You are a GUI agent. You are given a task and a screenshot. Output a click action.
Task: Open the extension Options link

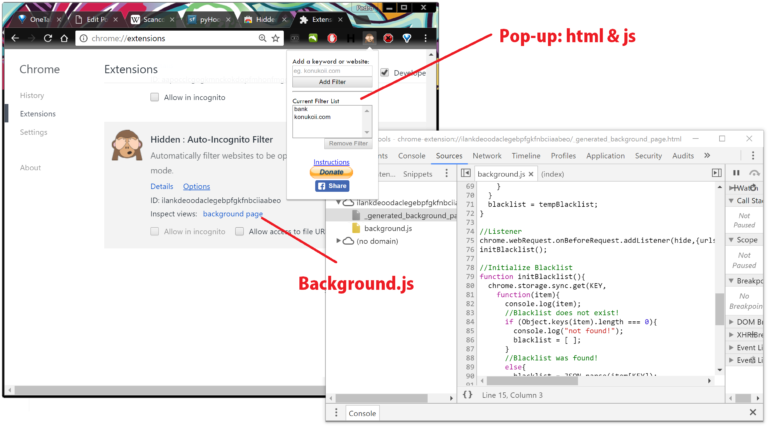click(x=196, y=186)
